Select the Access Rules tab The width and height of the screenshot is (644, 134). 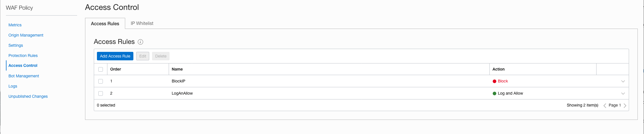click(x=105, y=24)
